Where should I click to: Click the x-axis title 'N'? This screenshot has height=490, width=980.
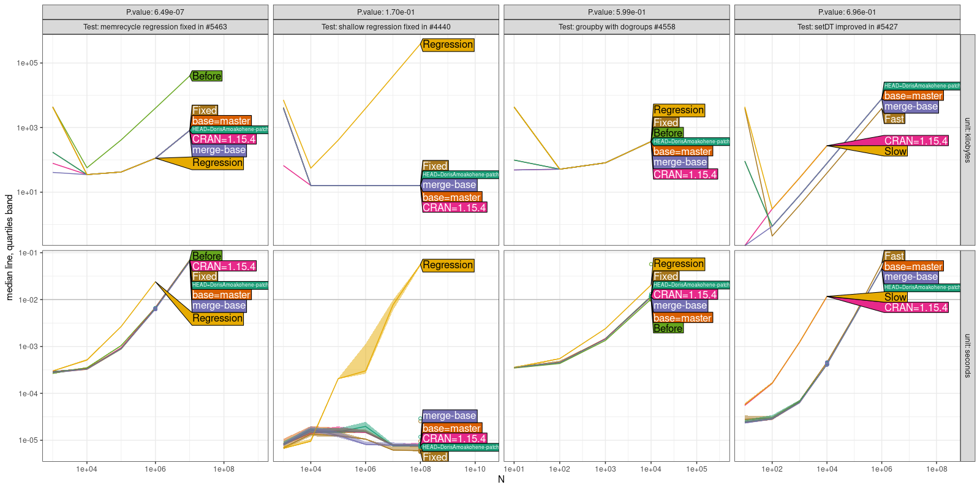(501, 479)
